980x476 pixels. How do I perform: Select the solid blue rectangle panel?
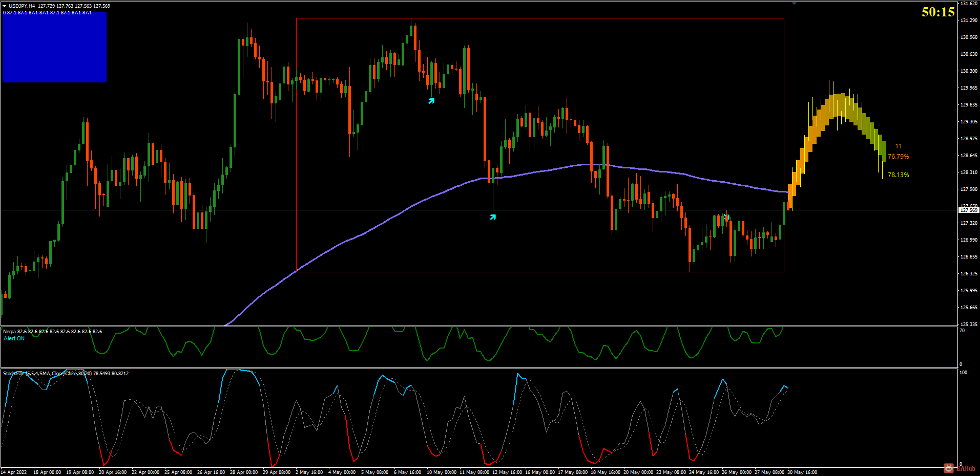tap(54, 47)
